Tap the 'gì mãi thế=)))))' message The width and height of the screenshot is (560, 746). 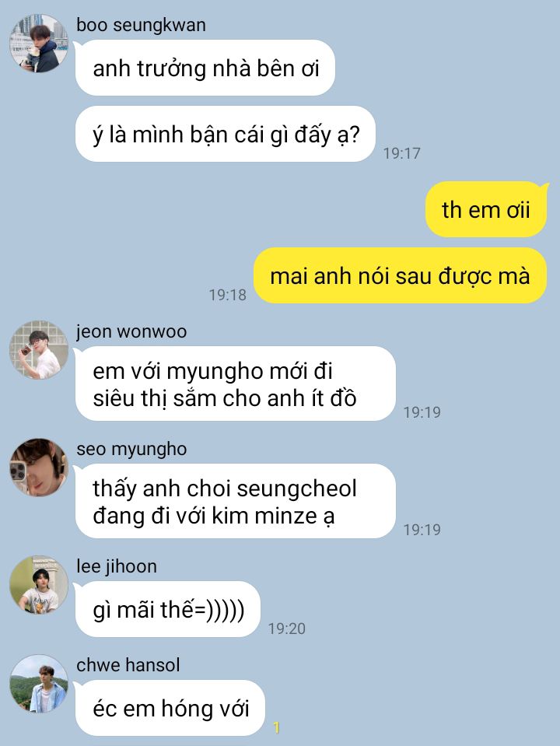click(167, 609)
